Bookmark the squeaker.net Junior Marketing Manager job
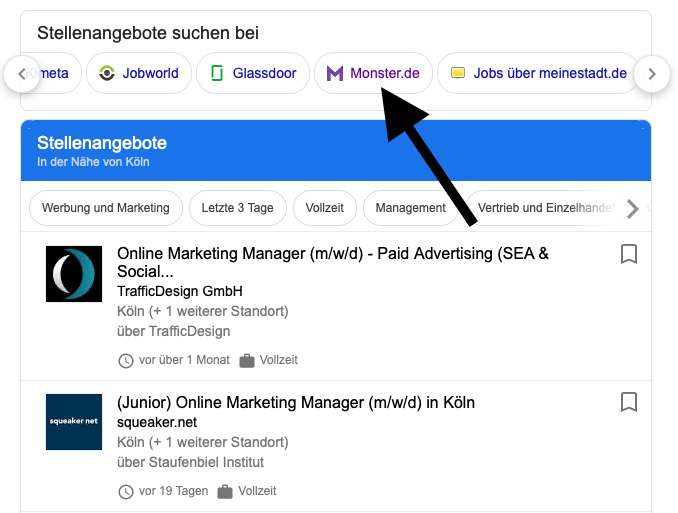The image size is (678, 513). click(629, 402)
